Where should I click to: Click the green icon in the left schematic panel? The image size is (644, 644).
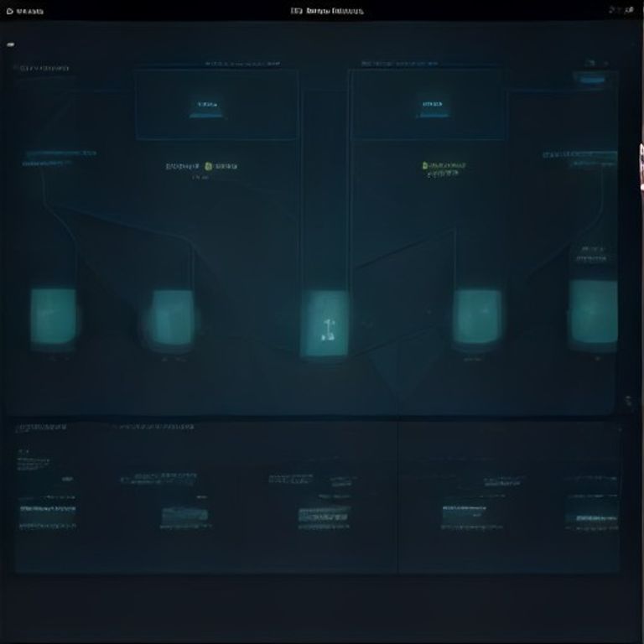click(208, 166)
